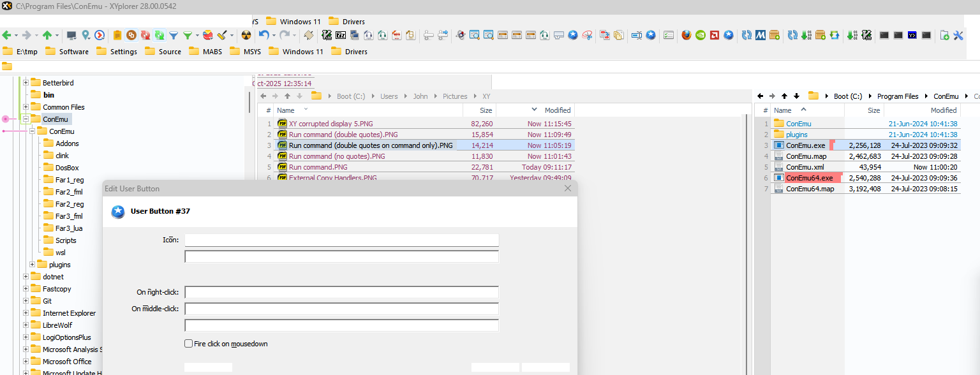Click the On right-click input field
Image resolution: width=980 pixels, height=375 pixels.
coord(341,293)
